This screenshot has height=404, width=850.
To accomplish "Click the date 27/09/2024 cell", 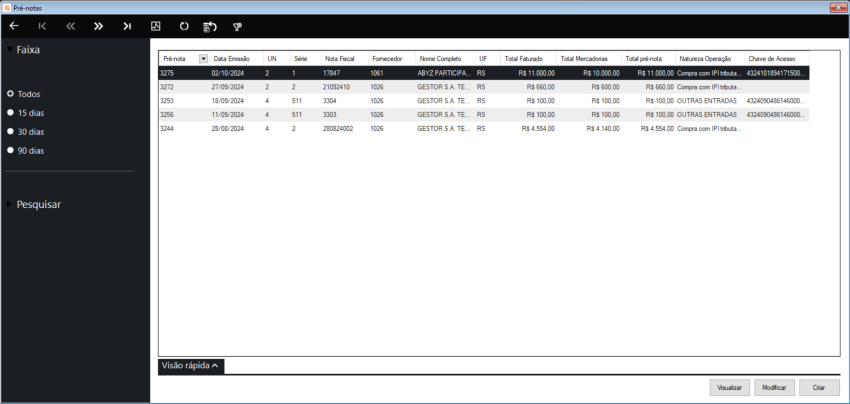I will [228, 87].
